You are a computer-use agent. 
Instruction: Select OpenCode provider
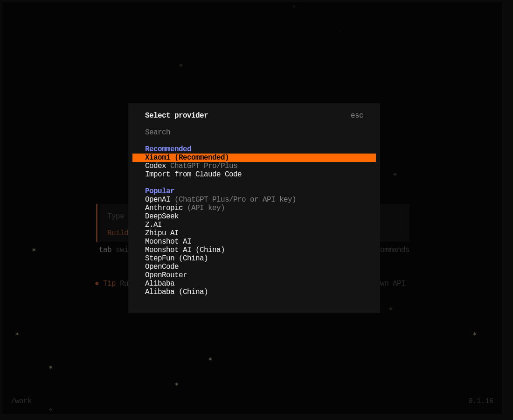click(254, 267)
